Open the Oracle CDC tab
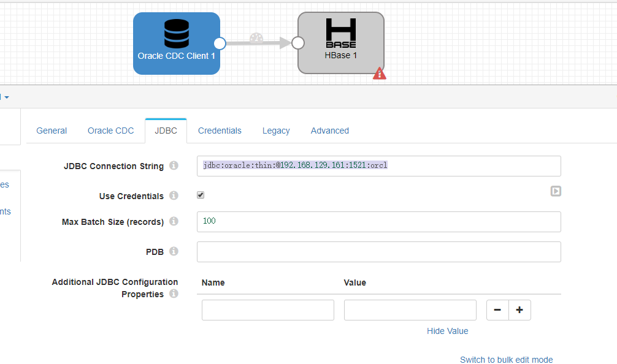The height and width of the screenshot is (364, 617). [x=110, y=131]
